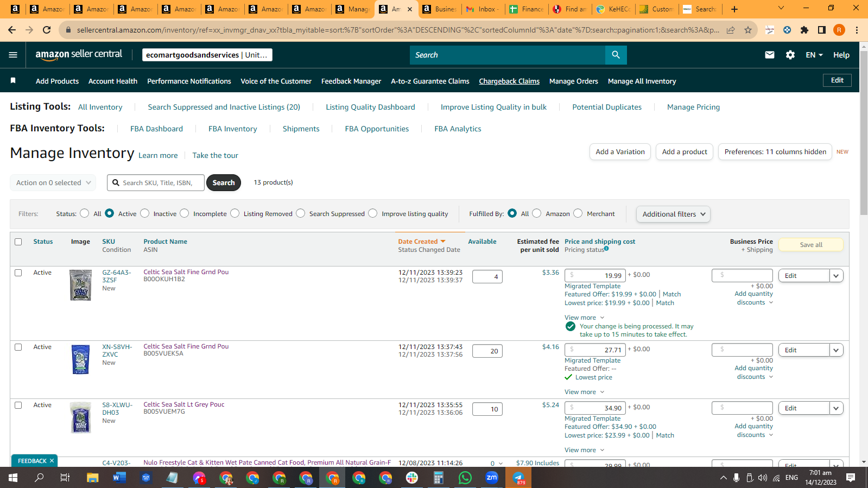Open the Listing Quality Dashboard link
This screenshot has height=488, width=868.
[x=370, y=107]
